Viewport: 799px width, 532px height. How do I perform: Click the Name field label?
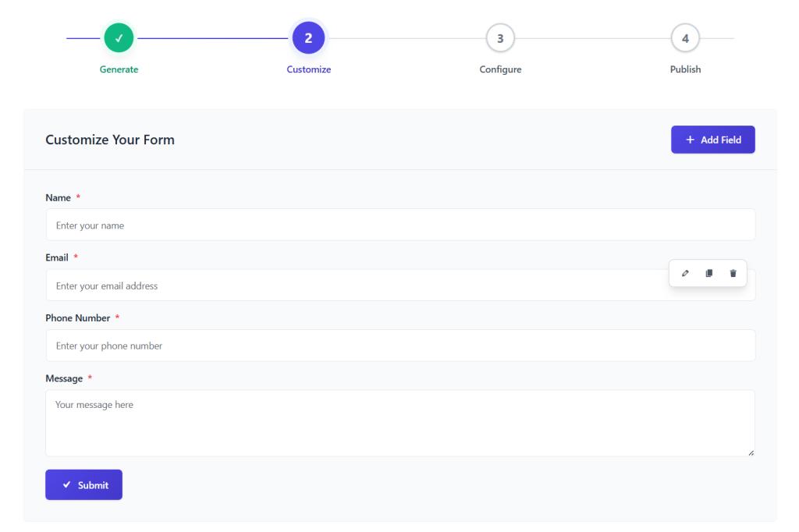(58, 197)
